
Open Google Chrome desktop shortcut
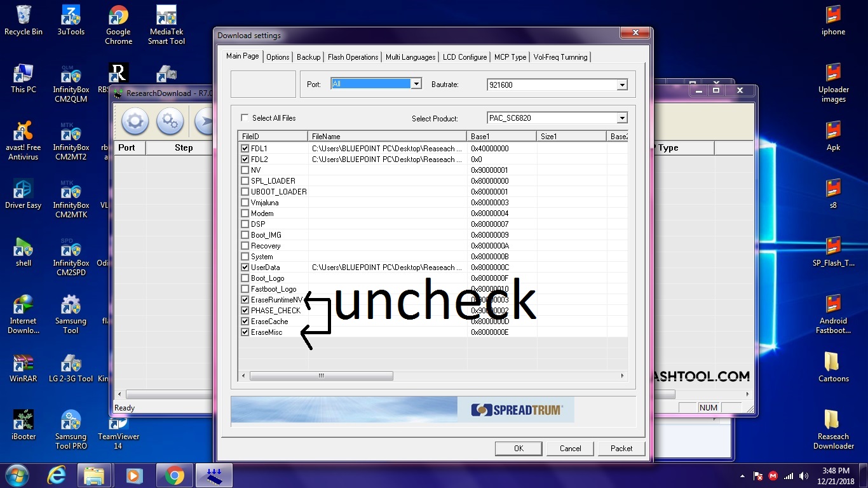(x=118, y=25)
